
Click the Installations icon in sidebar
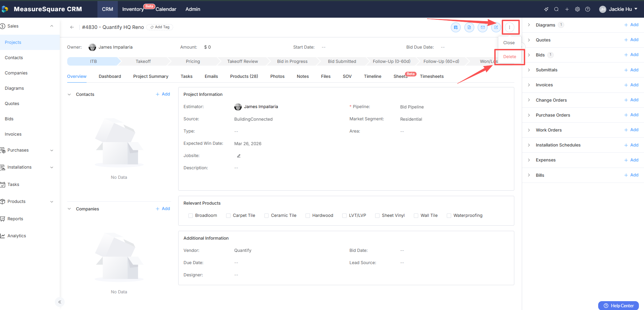tap(3, 167)
